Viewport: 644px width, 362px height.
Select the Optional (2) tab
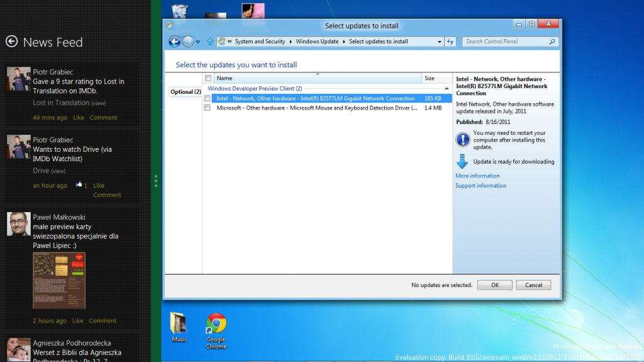[186, 92]
